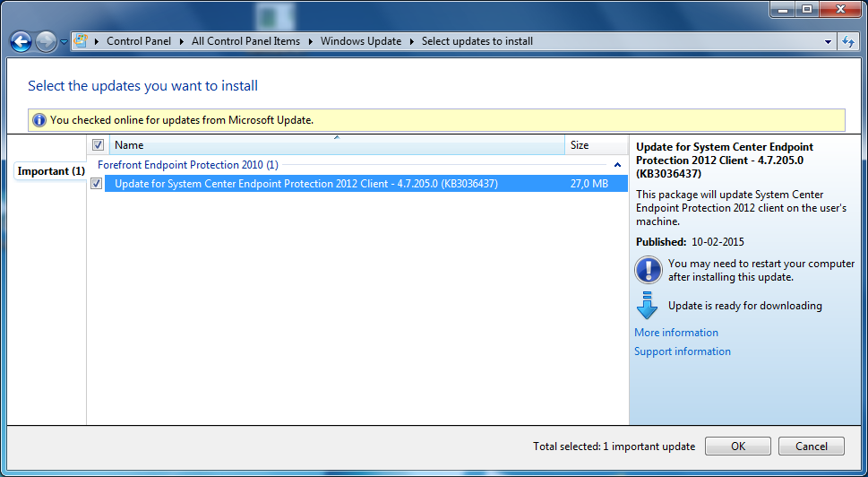This screenshot has height=477, width=868.
Task: Expand arrow after All Control Panel Items
Action: click(311, 41)
